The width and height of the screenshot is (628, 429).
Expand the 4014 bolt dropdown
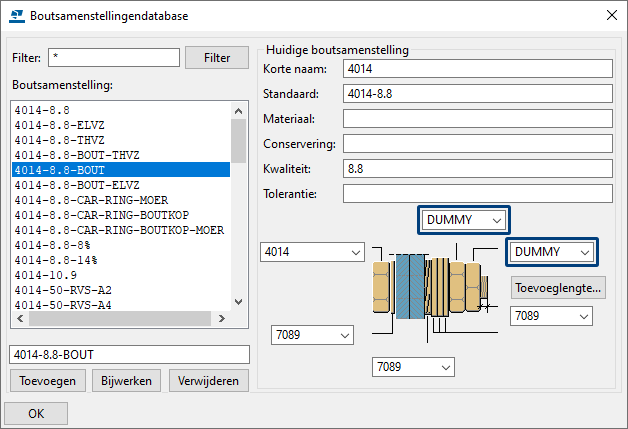pos(311,253)
